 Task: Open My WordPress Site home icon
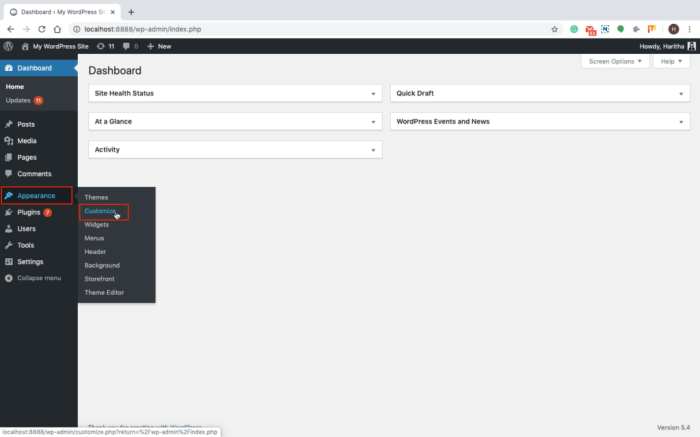(x=25, y=46)
